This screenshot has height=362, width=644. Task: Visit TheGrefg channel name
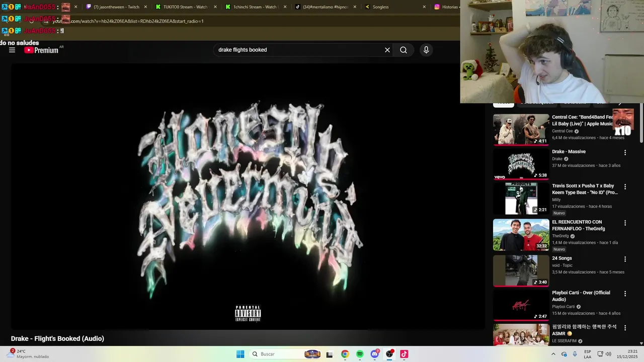tap(560, 236)
